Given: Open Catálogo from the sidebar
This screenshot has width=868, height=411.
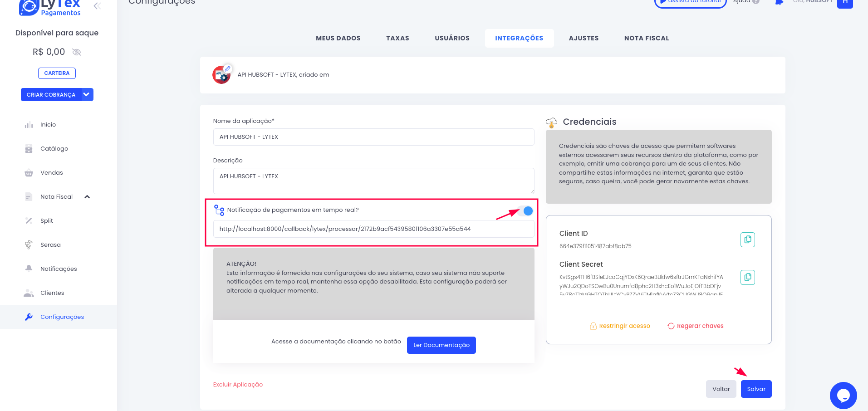Looking at the screenshot, I should pyautogui.click(x=54, y=149).
